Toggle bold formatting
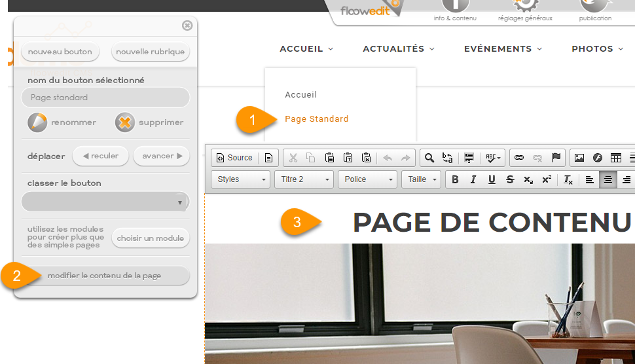Image resolution: width=635 pixels, height=364 pixels. pyautogui.click(x=455, y=179)
